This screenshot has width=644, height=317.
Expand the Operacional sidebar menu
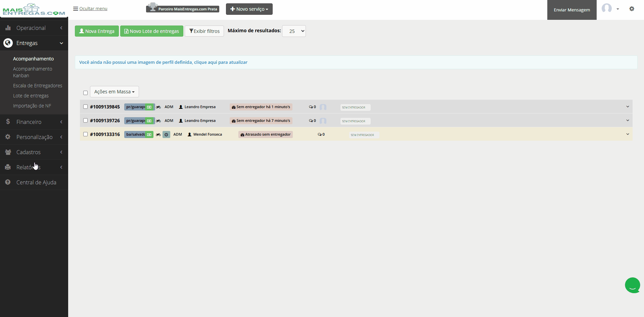pyautogui.click(x=34, y=28)
